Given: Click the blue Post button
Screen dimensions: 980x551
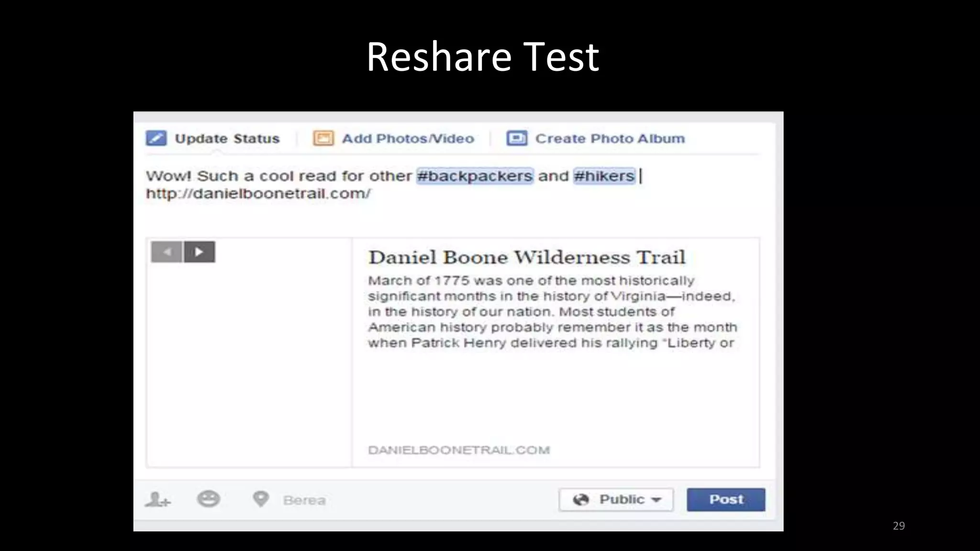Looking at the screenshot, I should click(x=726, y=500).
